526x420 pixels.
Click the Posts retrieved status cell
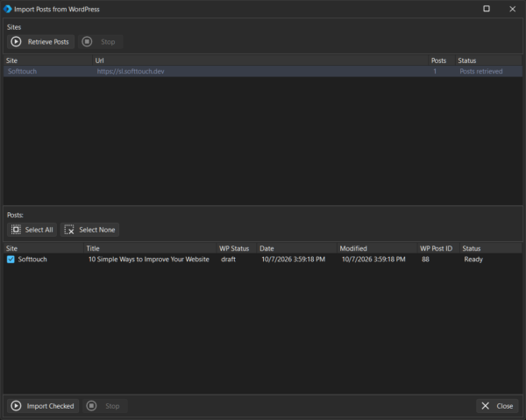pos(481,71)
